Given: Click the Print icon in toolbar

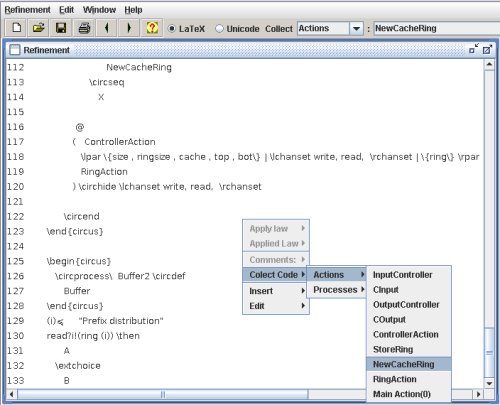Looking at the screenshot, I should pos(84,28).
